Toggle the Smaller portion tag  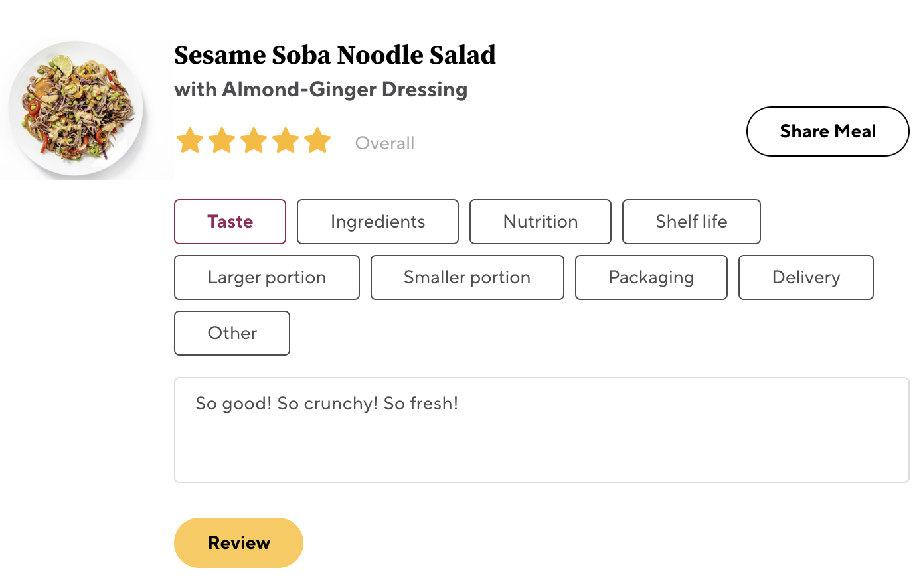tap(467, 277)
